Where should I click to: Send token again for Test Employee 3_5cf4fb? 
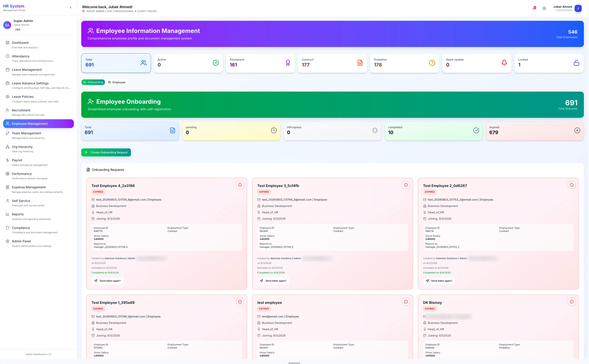coord(273,281)
